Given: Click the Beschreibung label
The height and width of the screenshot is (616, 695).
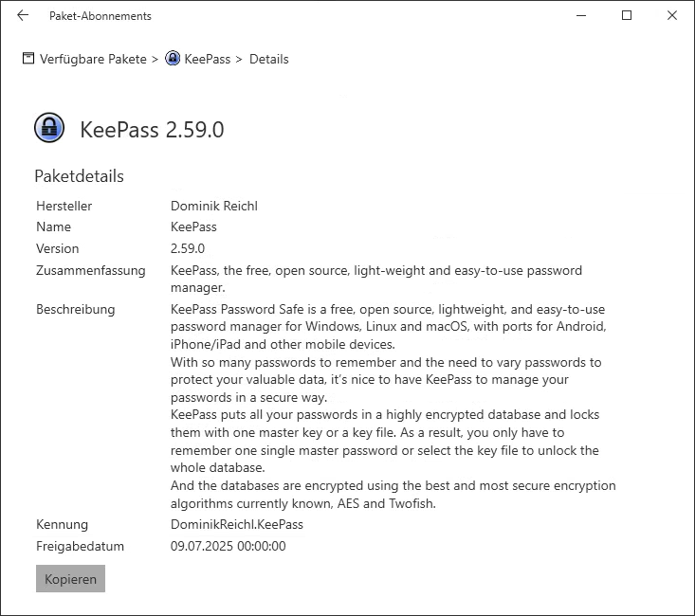Looking at the screenshot, I should pos(75,309).
